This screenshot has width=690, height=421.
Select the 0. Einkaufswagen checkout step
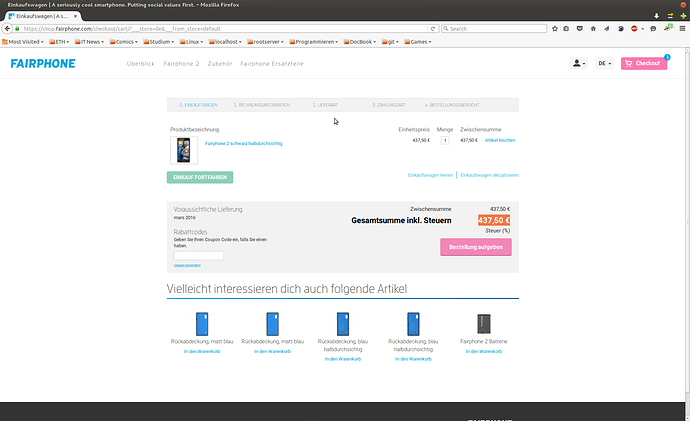point(198,105)
